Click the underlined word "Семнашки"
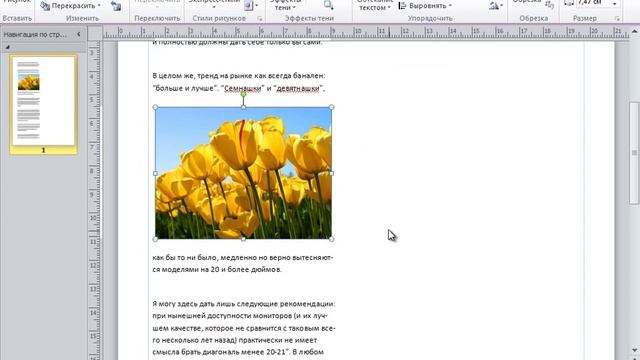Viewport: 640px width, 360px height. tap(243, 88)
